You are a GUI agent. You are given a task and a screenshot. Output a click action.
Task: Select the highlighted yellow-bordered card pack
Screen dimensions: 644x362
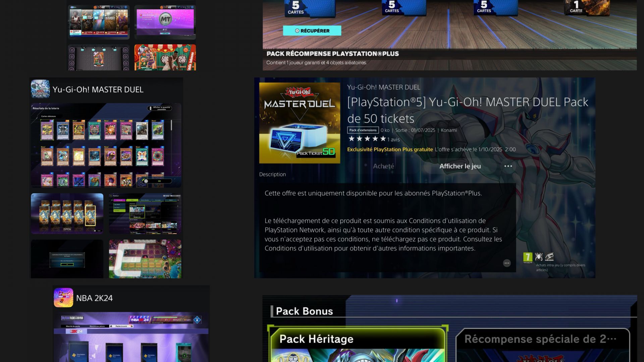(90, 216)
